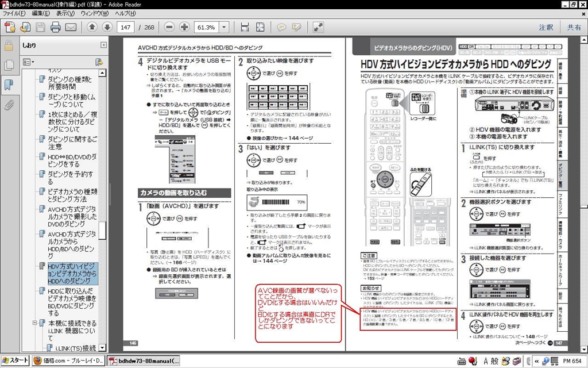Expand hidden tray icons chevron
Screen dimensions: 588x368
[x=537, y=361]
